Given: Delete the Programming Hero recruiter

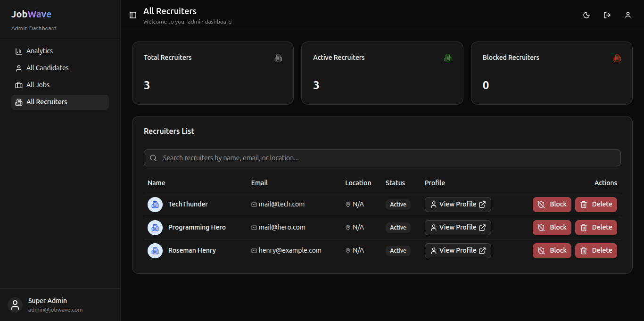Looking at the screenshot, I should pyautogui.click(x=596, y=228).
